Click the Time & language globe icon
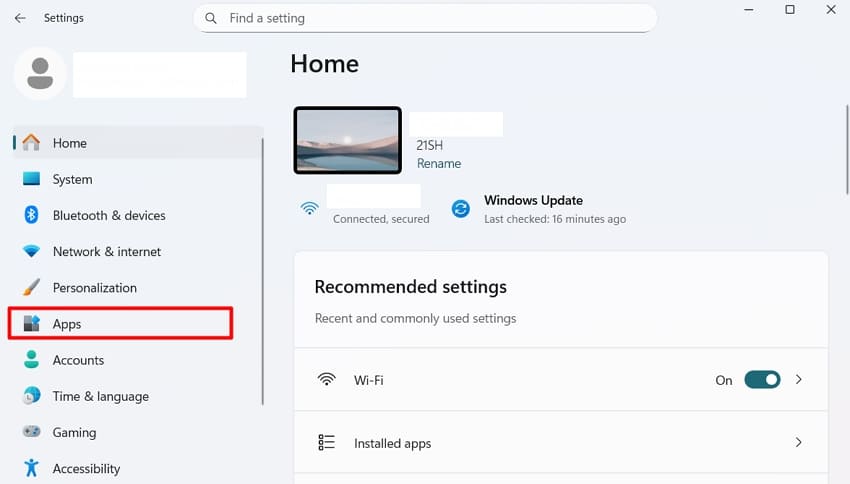 [31, 396]
